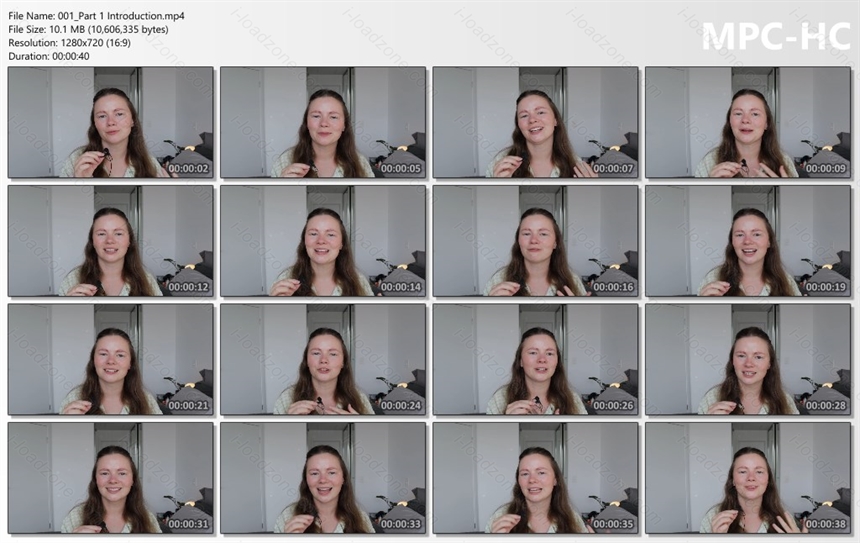Click the MPC-HC logo text
This screenshot has width=860, height=543.
pos(776,36)
